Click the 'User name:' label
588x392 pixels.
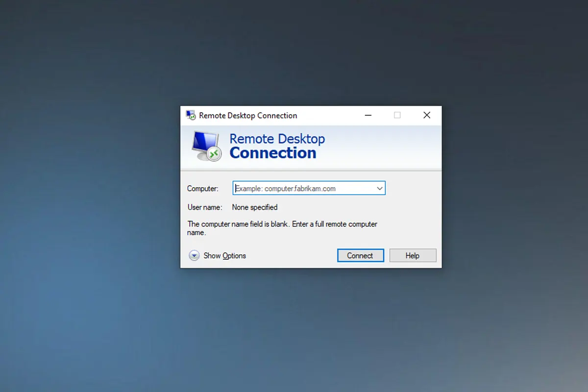tap(205, 207)
